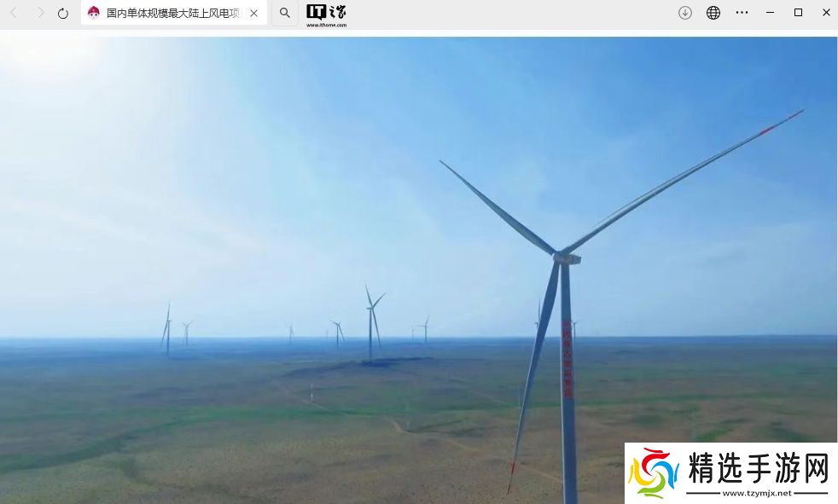The height and width of the screenshot is (504, 838).
Task: Open the www.tzymjx.net link
Action: [757, 493]
